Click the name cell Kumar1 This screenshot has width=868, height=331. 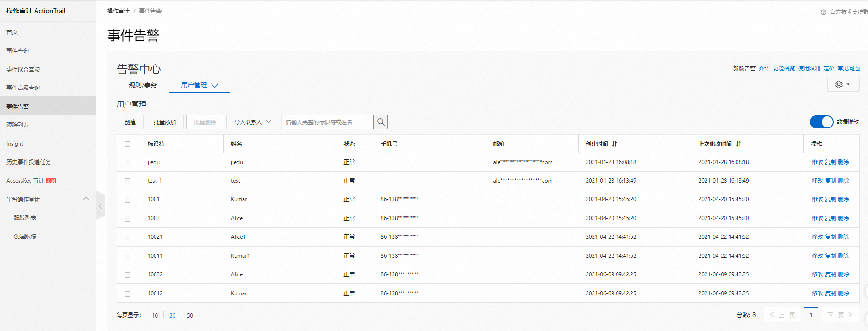240,256
